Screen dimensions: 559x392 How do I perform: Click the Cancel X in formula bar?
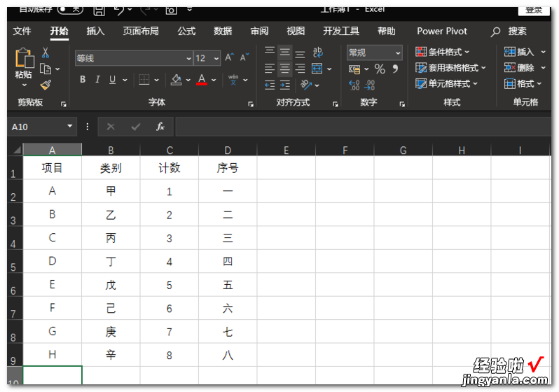111,127
